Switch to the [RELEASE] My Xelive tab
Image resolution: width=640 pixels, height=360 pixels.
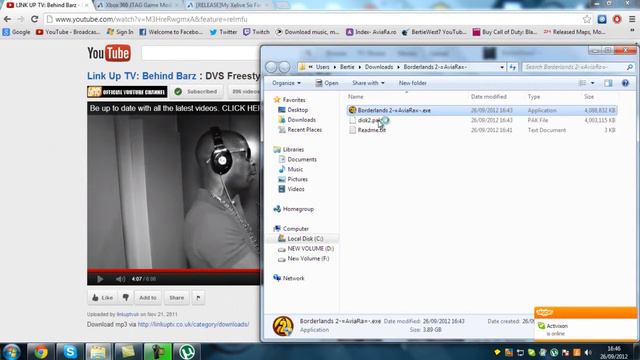coord(229,5)
